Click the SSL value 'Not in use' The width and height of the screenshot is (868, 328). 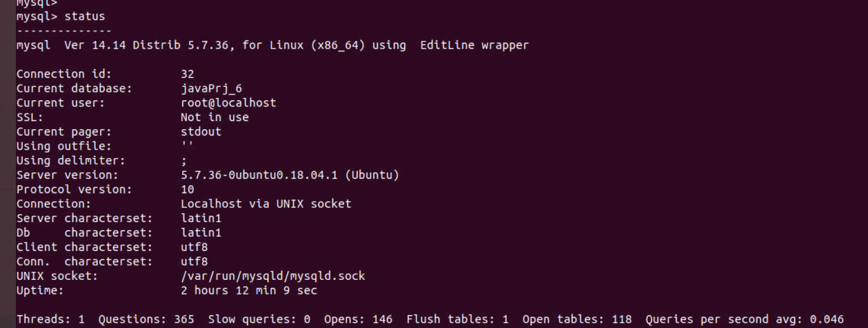coord(215,117)
